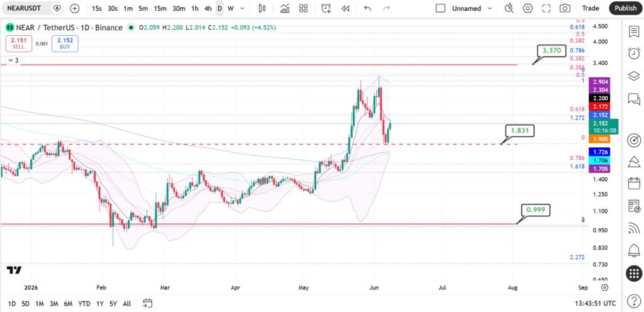Click the Replay rewind icon
644x312 pixels.
[x=345, y=8]
